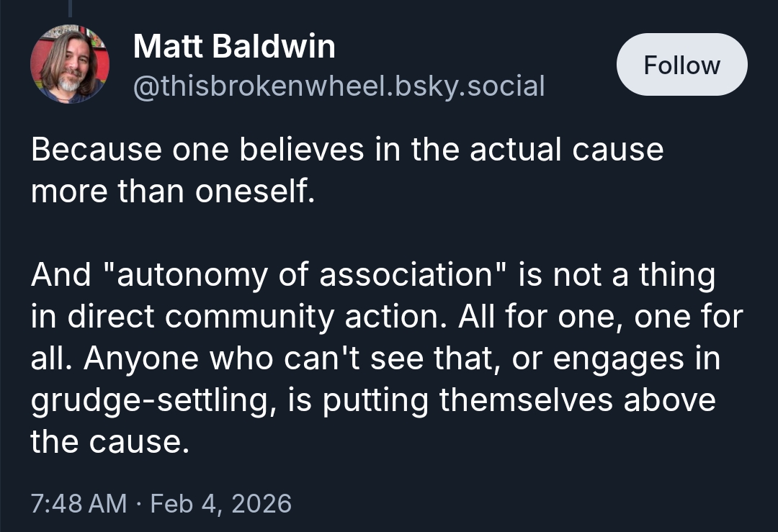Screen dimensions: 778x532
Task: Open the Matt Baldwin display name link
Action: click(x=234, y=48)
